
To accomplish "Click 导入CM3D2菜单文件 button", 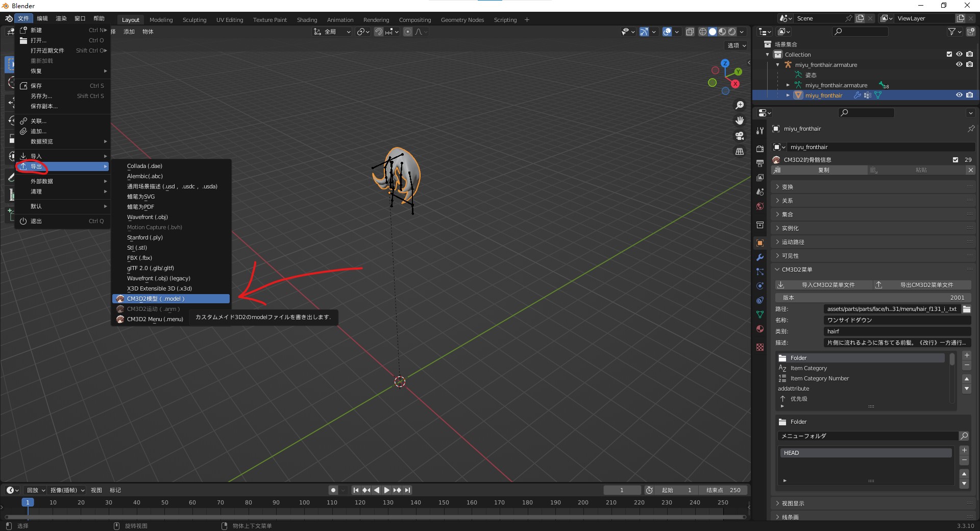I will (x=823, y=285).
